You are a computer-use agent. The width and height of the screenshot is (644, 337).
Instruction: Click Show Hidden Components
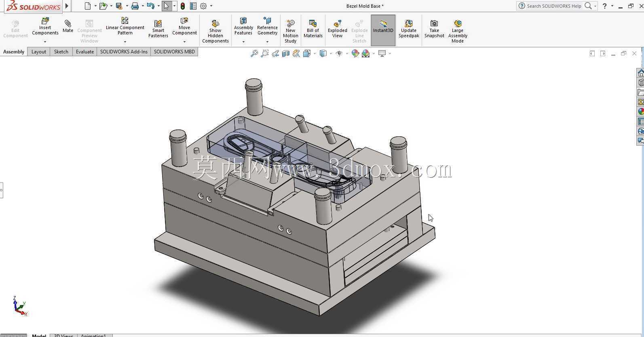(215, 31)
